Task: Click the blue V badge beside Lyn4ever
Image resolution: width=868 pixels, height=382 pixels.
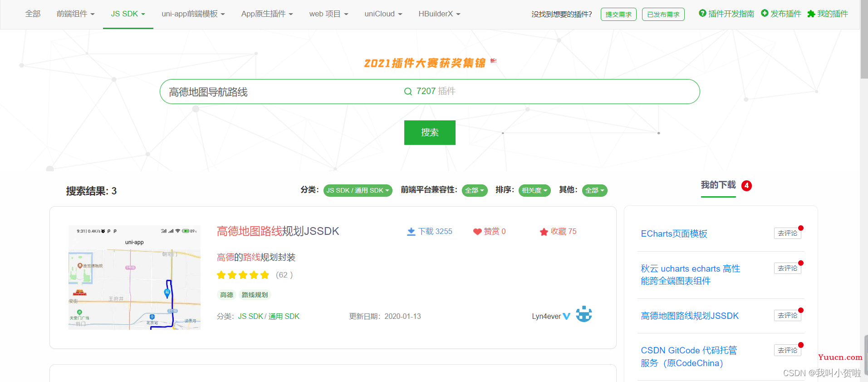Action: (x=567, y=316)
